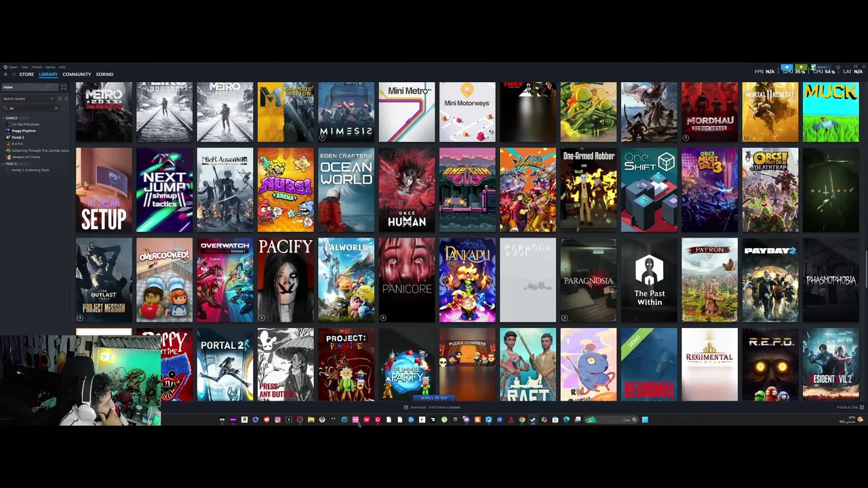
Task: Open the PAYDAY 2 game cover
Action: click(770, 280)
